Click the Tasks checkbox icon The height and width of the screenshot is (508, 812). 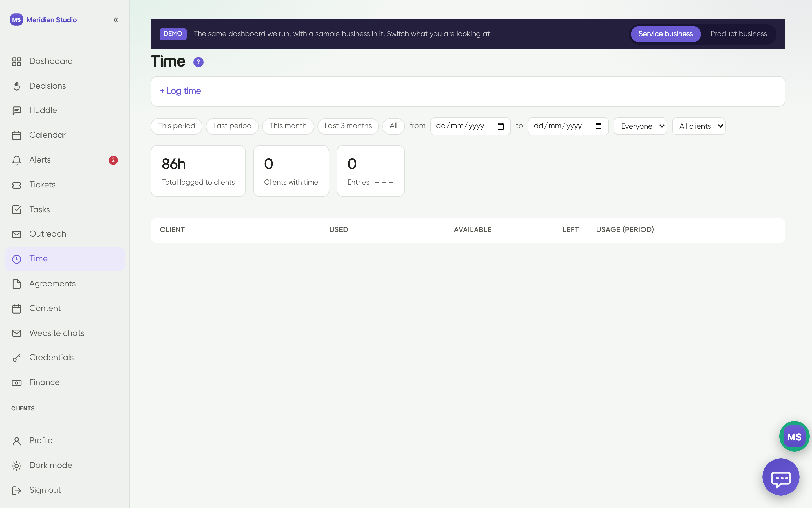[x=16, y=210]
